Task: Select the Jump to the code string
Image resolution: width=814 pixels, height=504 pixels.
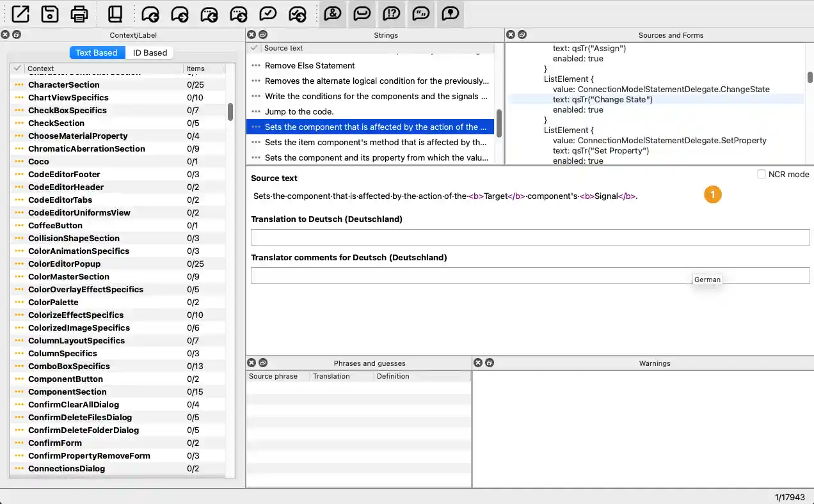Action: pyautogui.click(x=300, y=111)
